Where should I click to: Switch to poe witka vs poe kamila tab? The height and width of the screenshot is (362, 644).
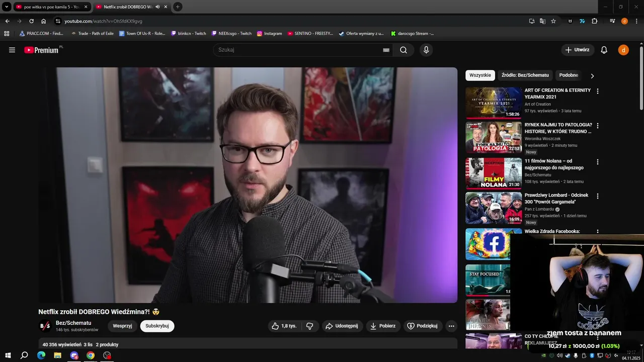click(x=51, y=7)
